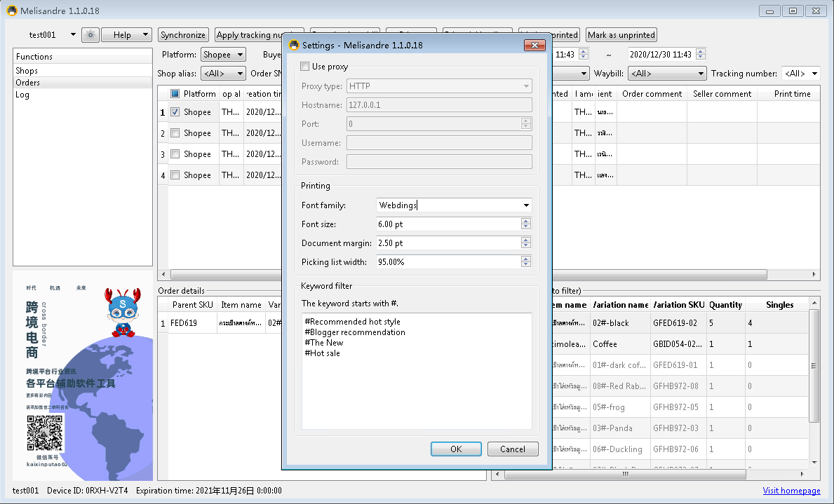Decrease Document margin with down arrow
Image resolution: width=834 pixels, height=504 pixels.
point(526,246)
